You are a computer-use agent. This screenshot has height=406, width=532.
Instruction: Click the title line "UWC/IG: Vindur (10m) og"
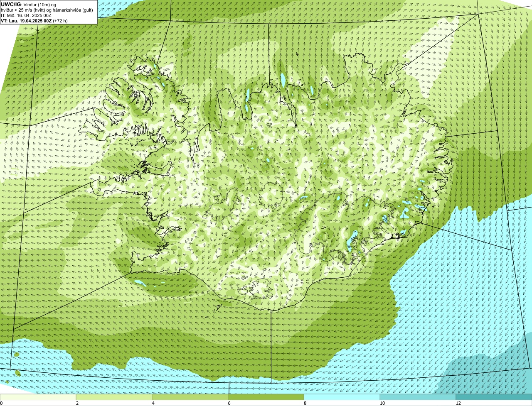point(28,4)
